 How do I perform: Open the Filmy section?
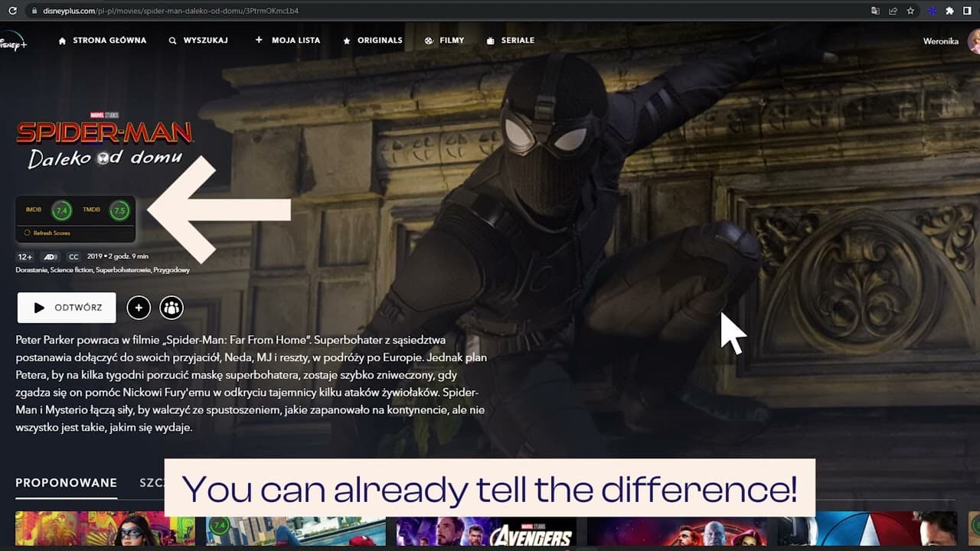[x=444, y=41]
